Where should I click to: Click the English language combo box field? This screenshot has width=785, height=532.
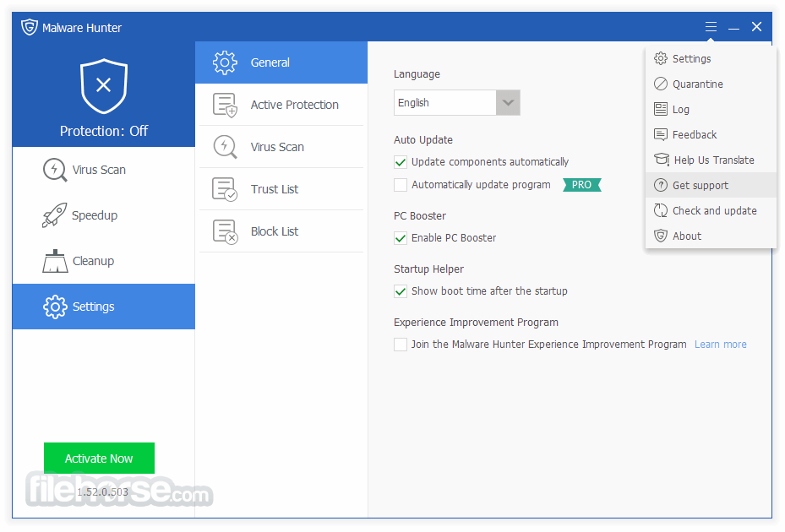pyautogui.click(x=444, y=103)
